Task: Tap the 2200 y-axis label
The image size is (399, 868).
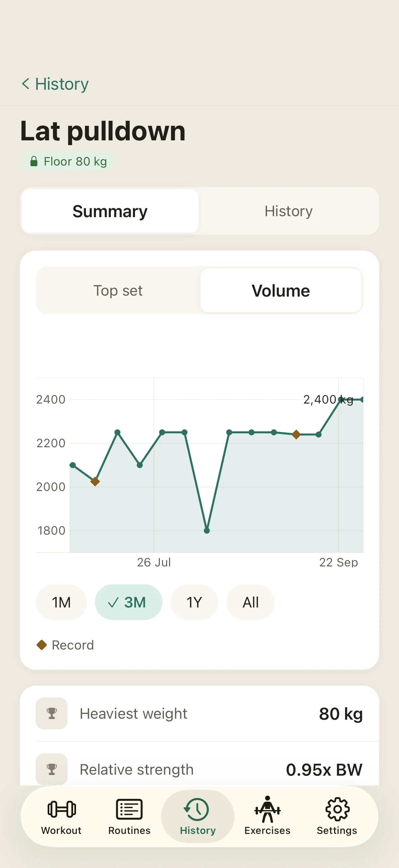Action: 51,444
